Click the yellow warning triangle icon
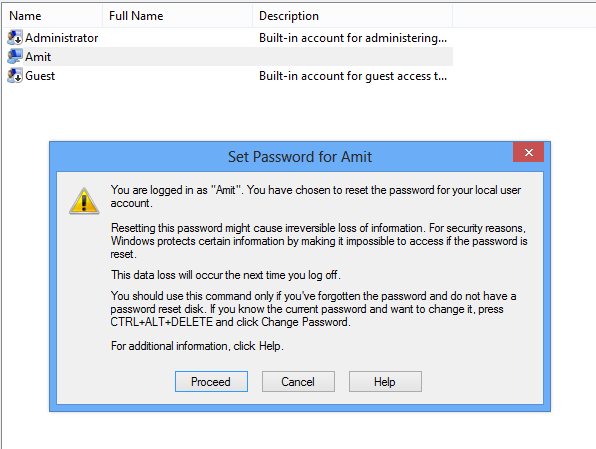This screenshot has width=596, height=449. (x=84, y=201)
